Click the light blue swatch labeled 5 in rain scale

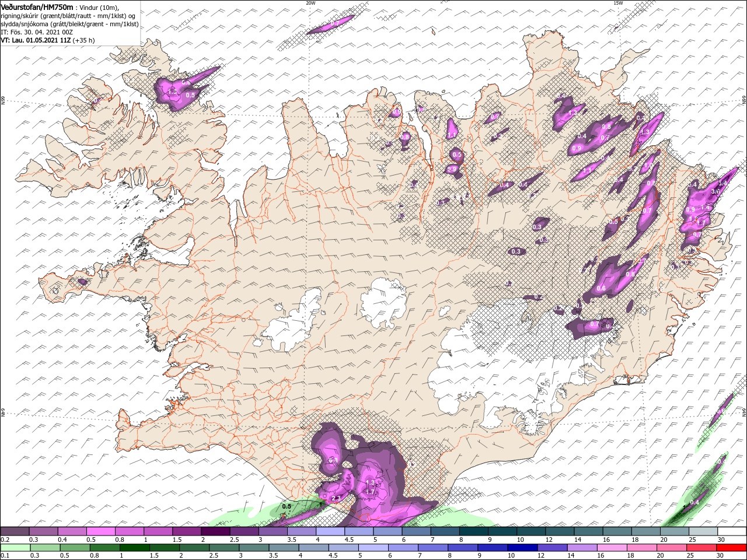point(373,547)
